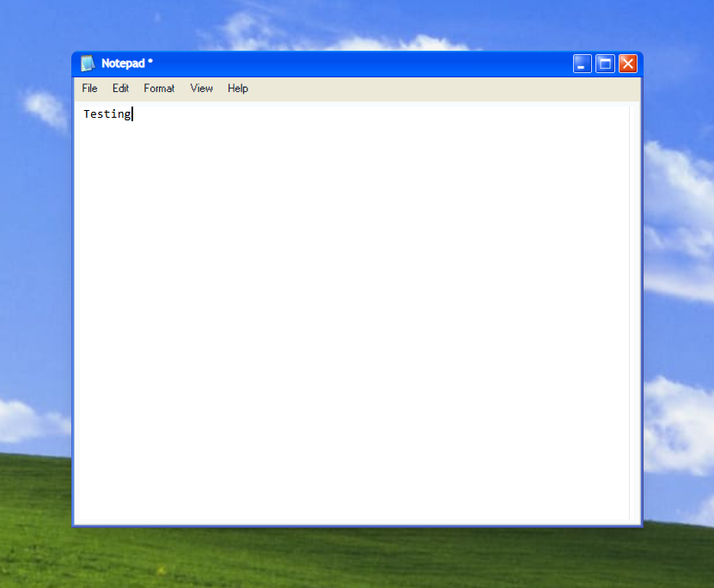
Task: Click the desktop sky background above the window
Action: click(x=344, y=21)
